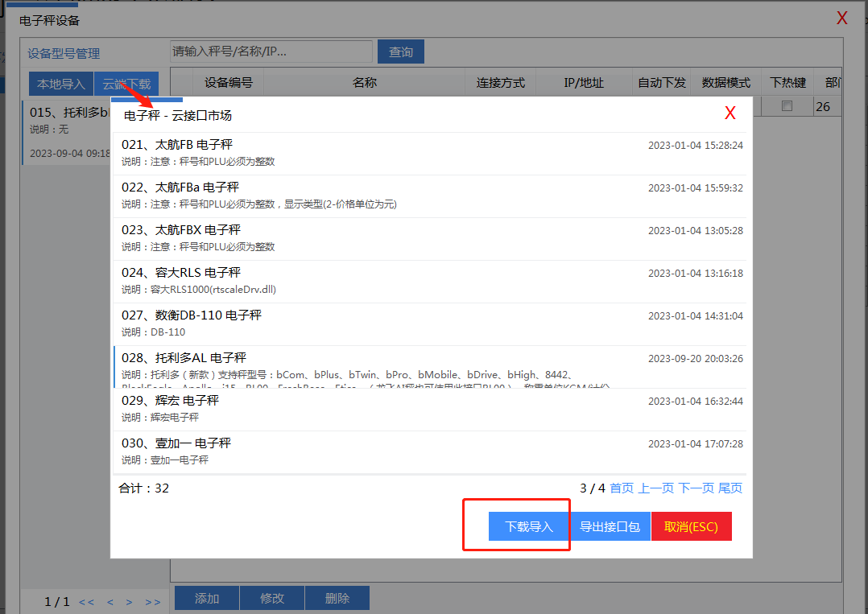Go to 首页 in the market list
This screenshot has width=868, height=614.
coord(621,488)
